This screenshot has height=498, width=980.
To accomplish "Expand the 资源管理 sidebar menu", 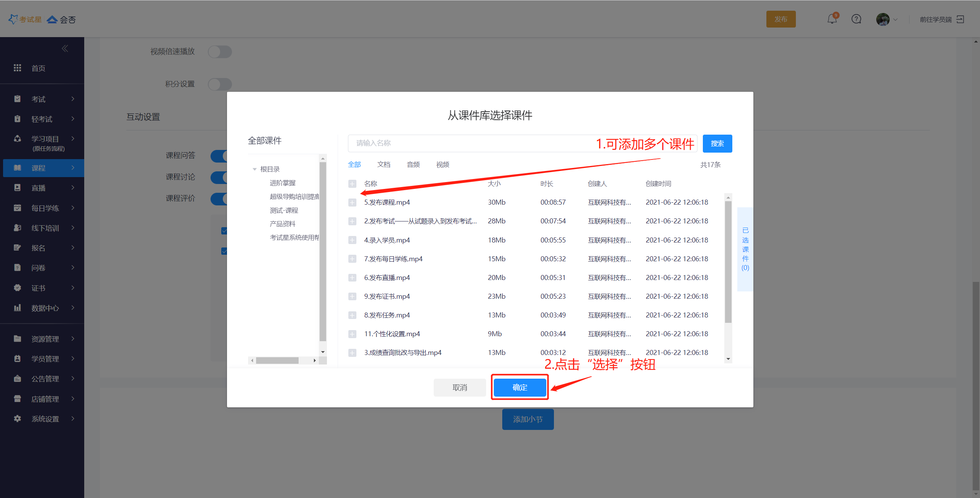I will 45,339.
